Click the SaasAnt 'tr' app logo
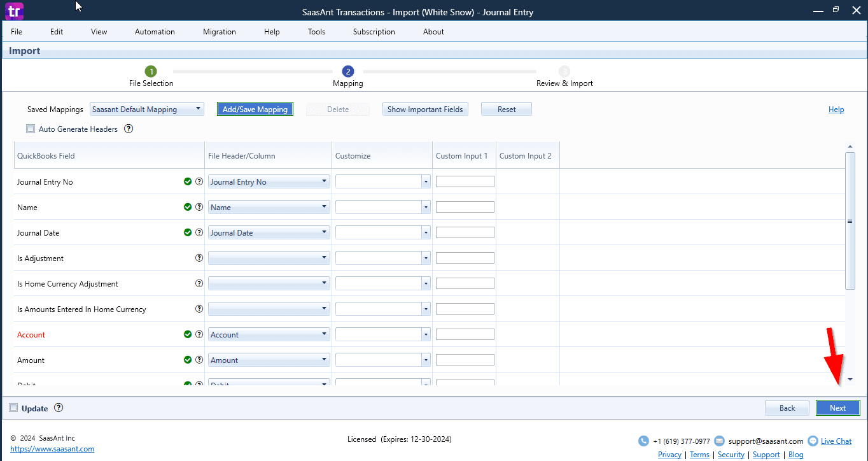868x461 pixels. click(13, 11)
